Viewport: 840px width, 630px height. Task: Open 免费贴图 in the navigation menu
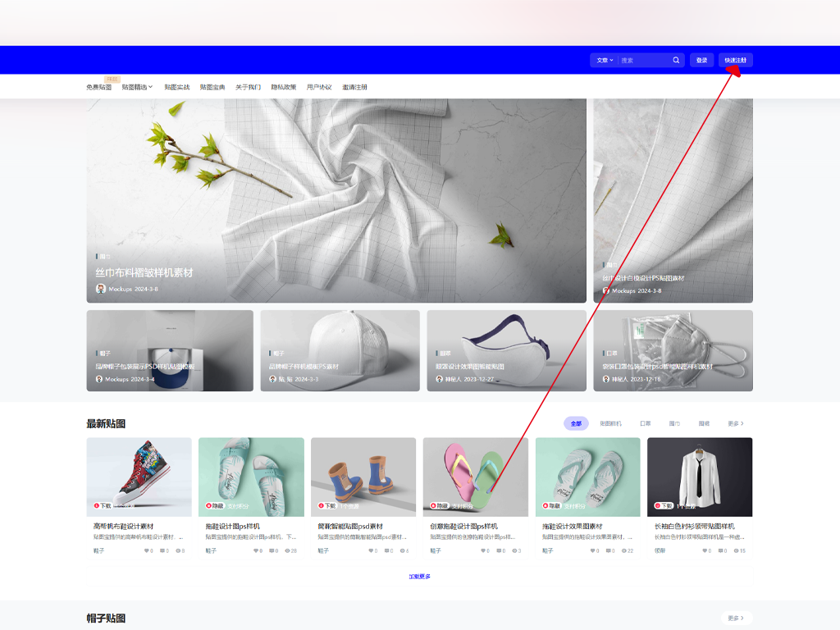98,87
